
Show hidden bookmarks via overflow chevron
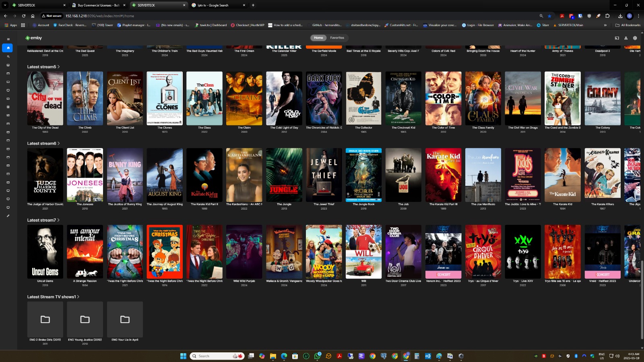605,25
